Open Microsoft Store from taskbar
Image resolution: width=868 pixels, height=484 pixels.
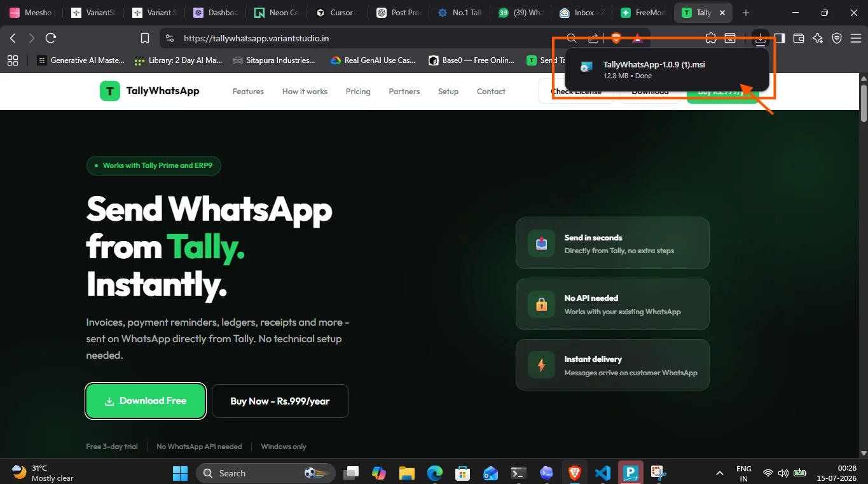pyautogui.click(x=463, y=473)
